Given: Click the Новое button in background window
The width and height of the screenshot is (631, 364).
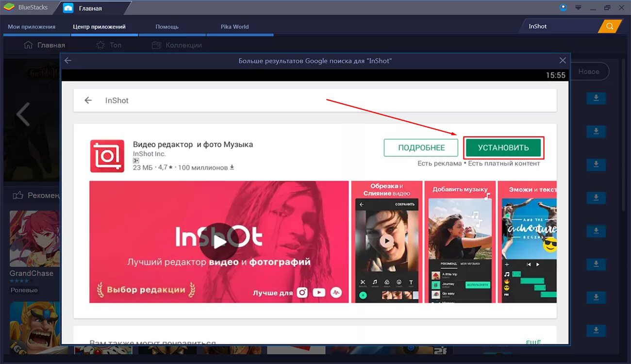Looking at the screenshot, I should [x=589, y=71].
